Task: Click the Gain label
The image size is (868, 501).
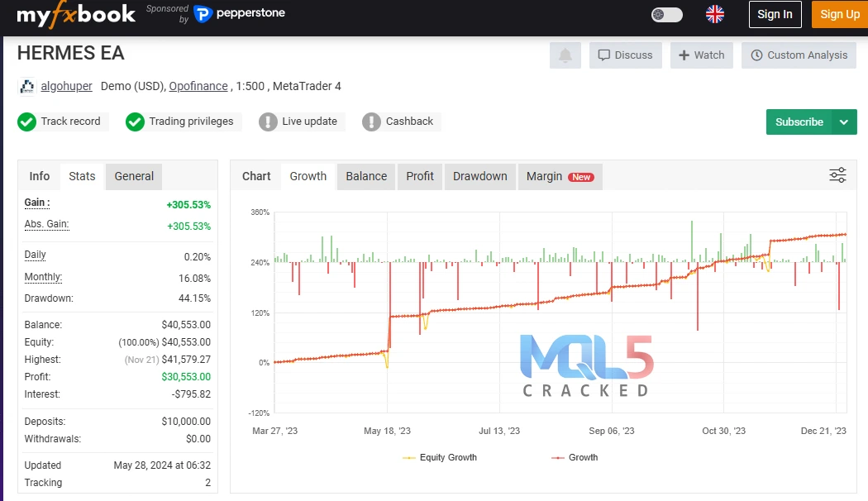Action: 37,203
